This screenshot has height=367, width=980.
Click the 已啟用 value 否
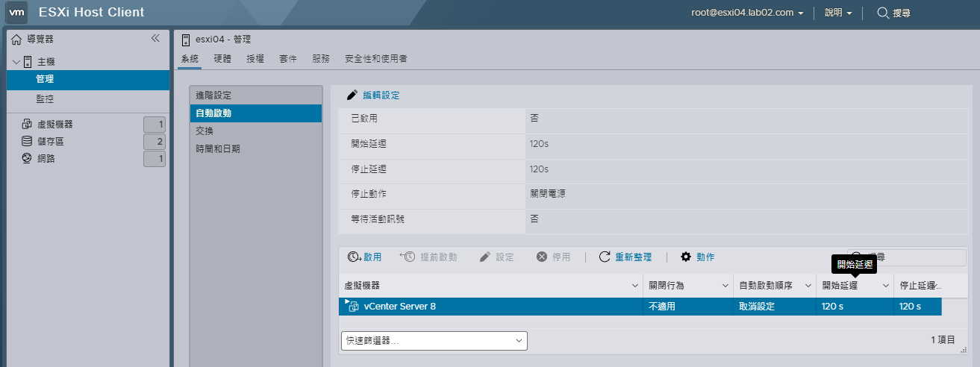(x=534, y=118)
